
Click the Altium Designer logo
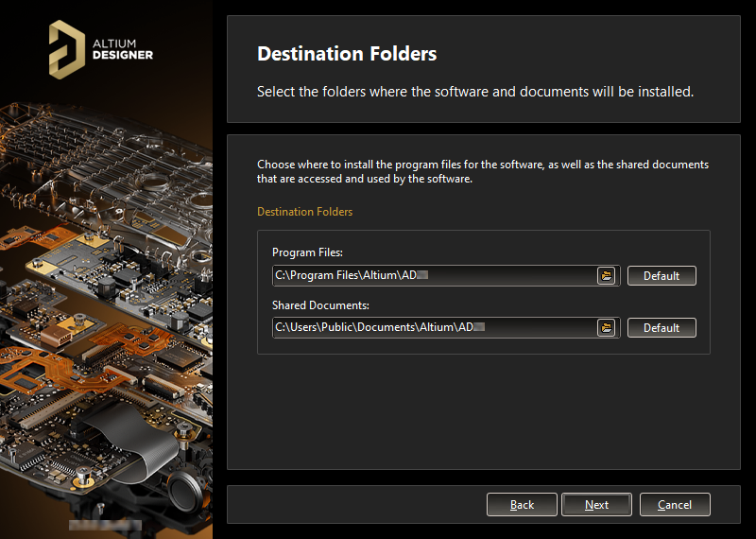point(101,50)
